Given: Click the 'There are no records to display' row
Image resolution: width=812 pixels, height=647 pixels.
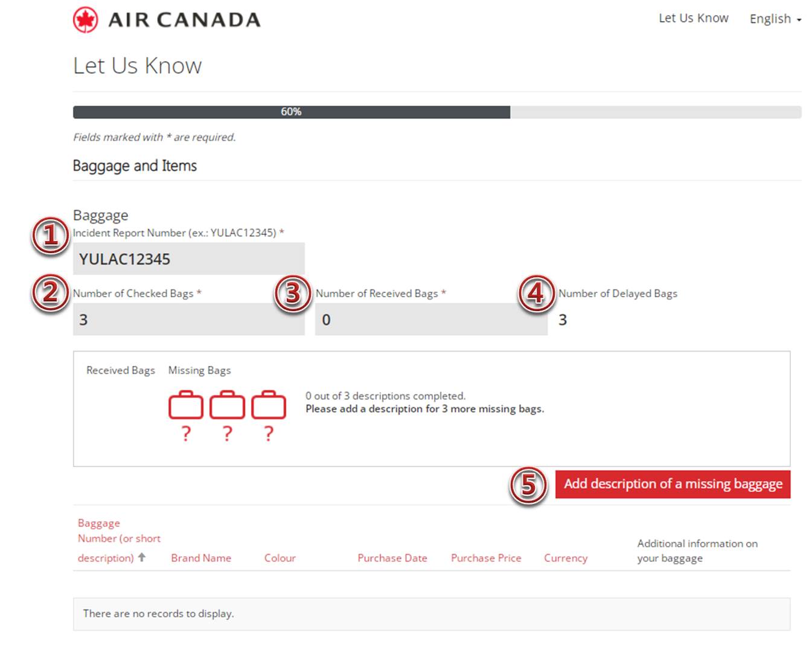Looking at the screenshot, I should click(432, 614).
